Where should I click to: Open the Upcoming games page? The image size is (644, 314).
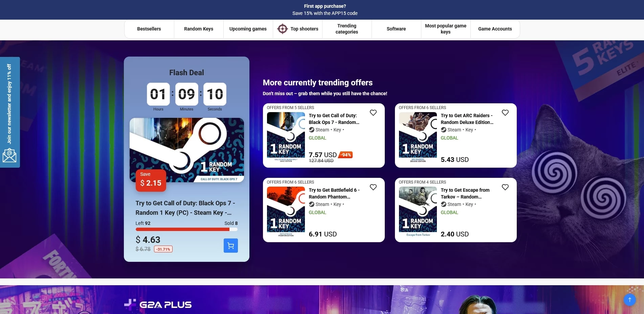click(248, 29)
